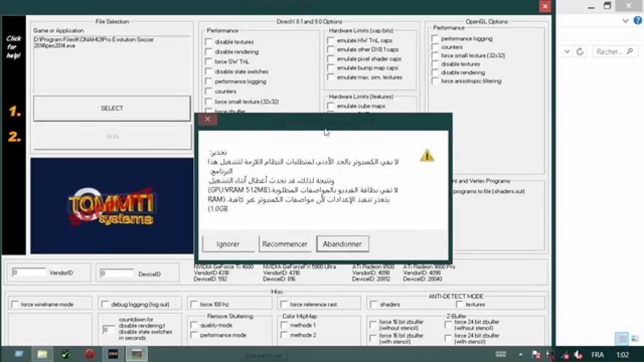This screenshot has height=362, width=644.
Task: Toggle emulate cube maps checkbox
Action: point(331,106)
